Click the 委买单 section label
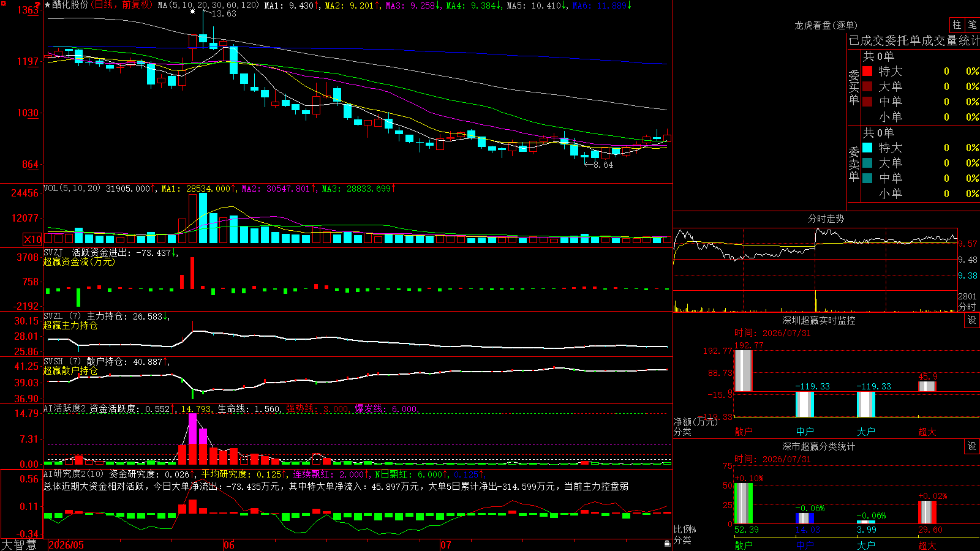Image resolution: width=980 pixels, height=551 pixels. coord(854,87)
